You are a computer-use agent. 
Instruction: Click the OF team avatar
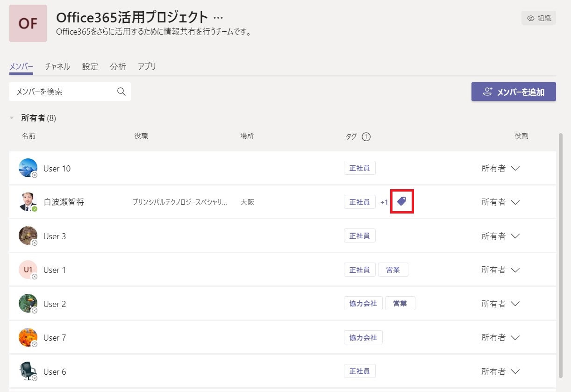click(x=28, y=23)
